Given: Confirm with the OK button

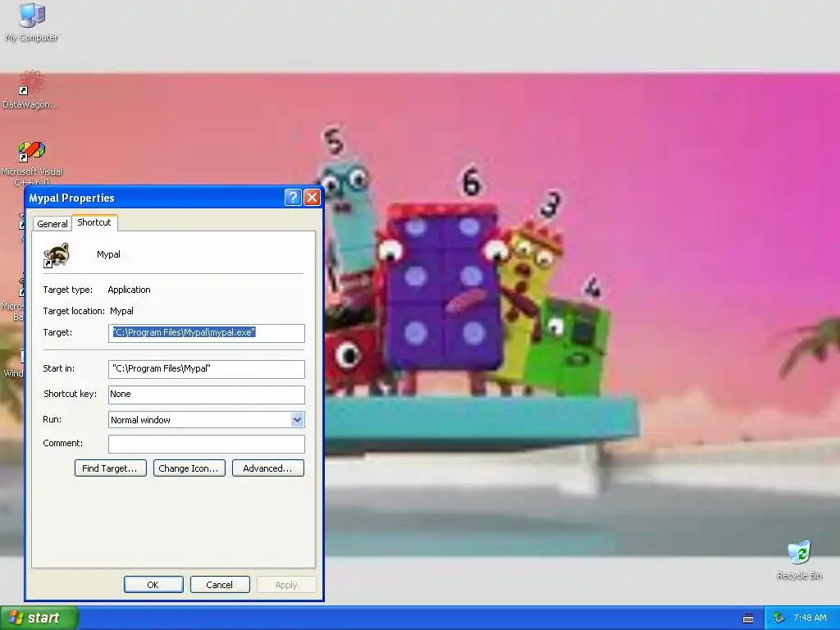Looking at the screenshot, I should coord(153,584).
